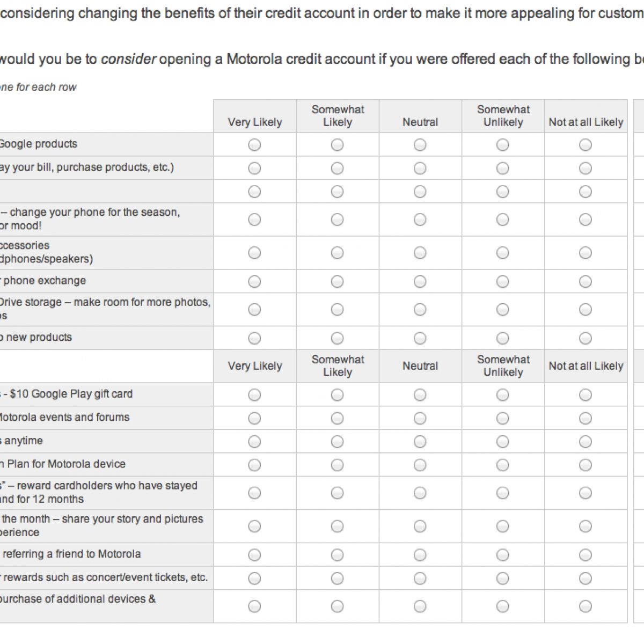The height and width of the screenshot is (644, 644).
Task: Mark Very Likely for $10 Google Play gift card
Action: coord(254,395)
